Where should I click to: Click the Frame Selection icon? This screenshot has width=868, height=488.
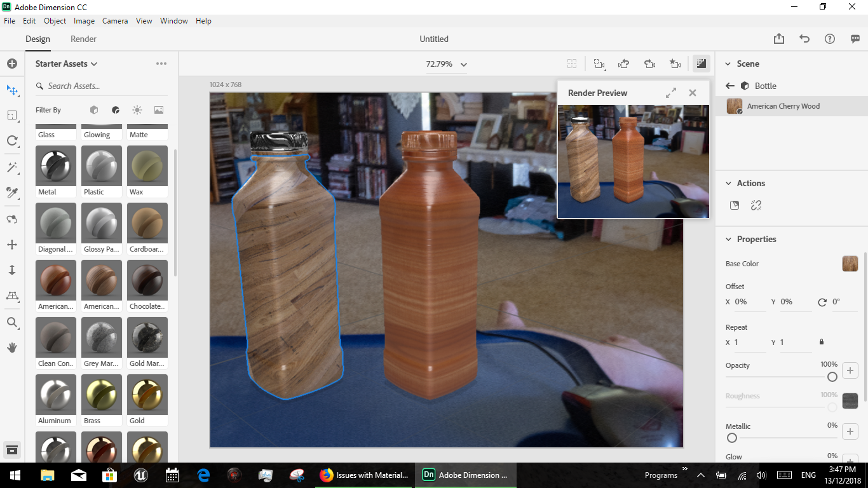coord(599,64)
